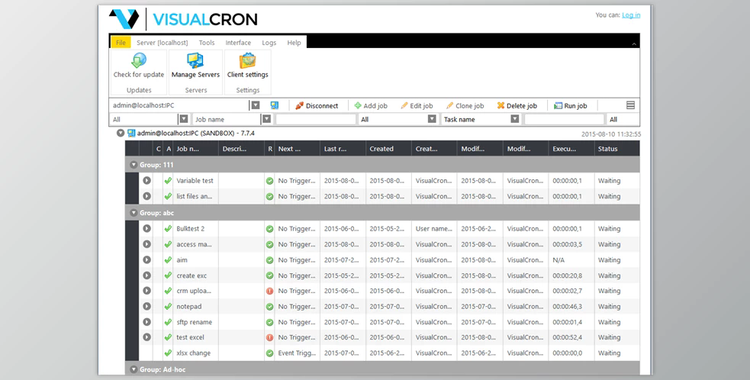Click the red error result icon for crm uploa...
The width and height of the screenshot is (750, 380).
tap(270, 291)
